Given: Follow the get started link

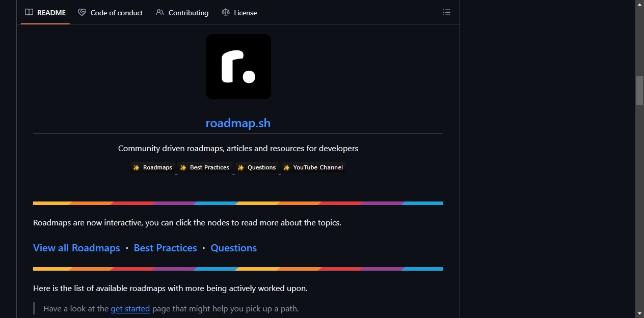Looking at the screenshot, I should click(x=130, y=308).
